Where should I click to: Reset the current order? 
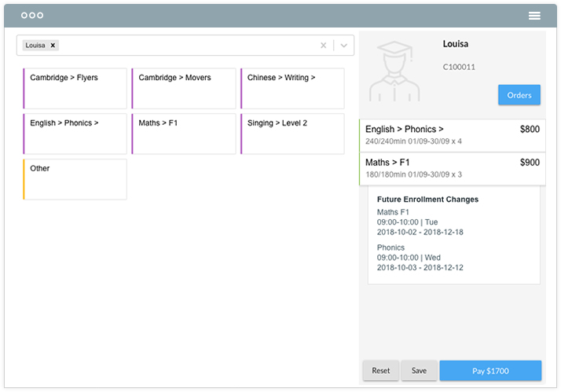pos(380,371)
